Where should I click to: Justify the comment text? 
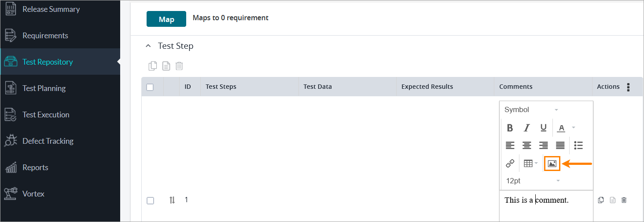560,146
